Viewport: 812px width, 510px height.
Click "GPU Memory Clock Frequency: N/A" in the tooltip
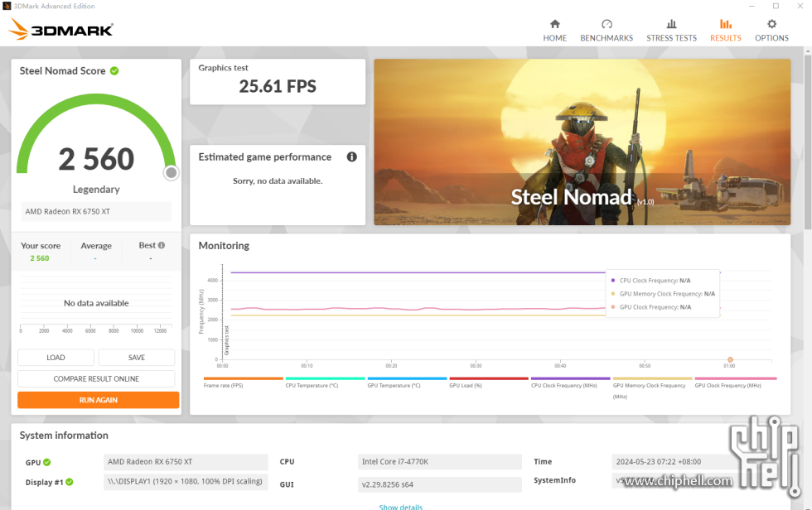[667, 294]
